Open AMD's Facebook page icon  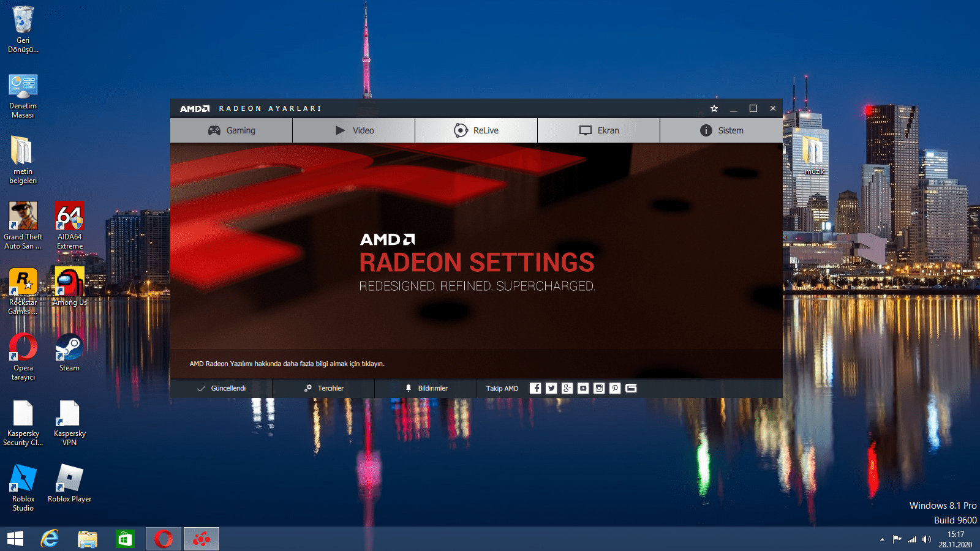pos(535,388)
